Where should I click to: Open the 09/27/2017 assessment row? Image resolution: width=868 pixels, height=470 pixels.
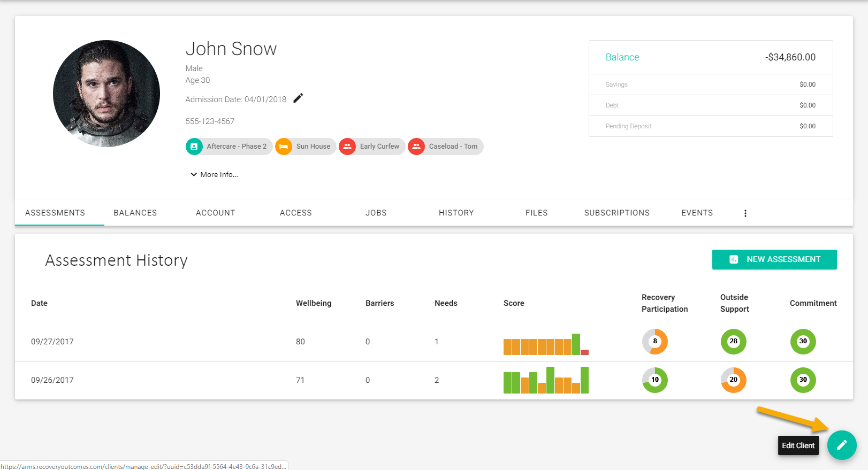[x=434, y=342]
